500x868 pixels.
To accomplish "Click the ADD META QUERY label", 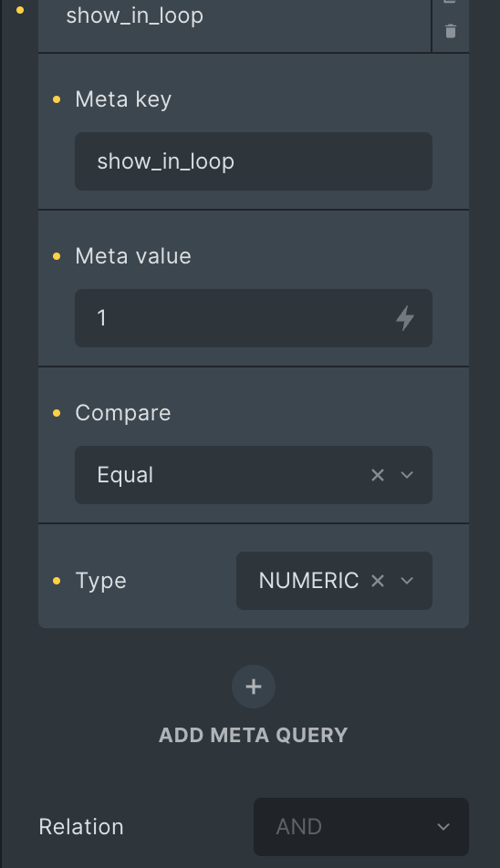I will click(254, 735).
